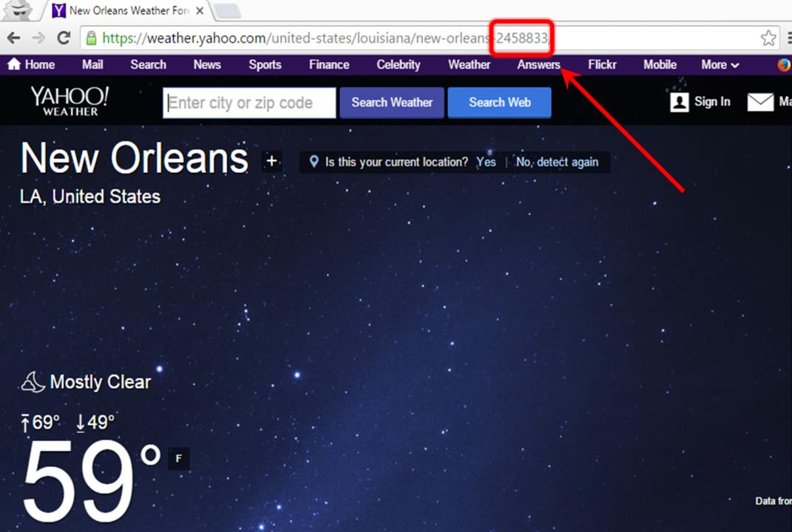792x532 pixels.
Task: Click the Mostly Clear moon cloud icon
Action: 33,382
